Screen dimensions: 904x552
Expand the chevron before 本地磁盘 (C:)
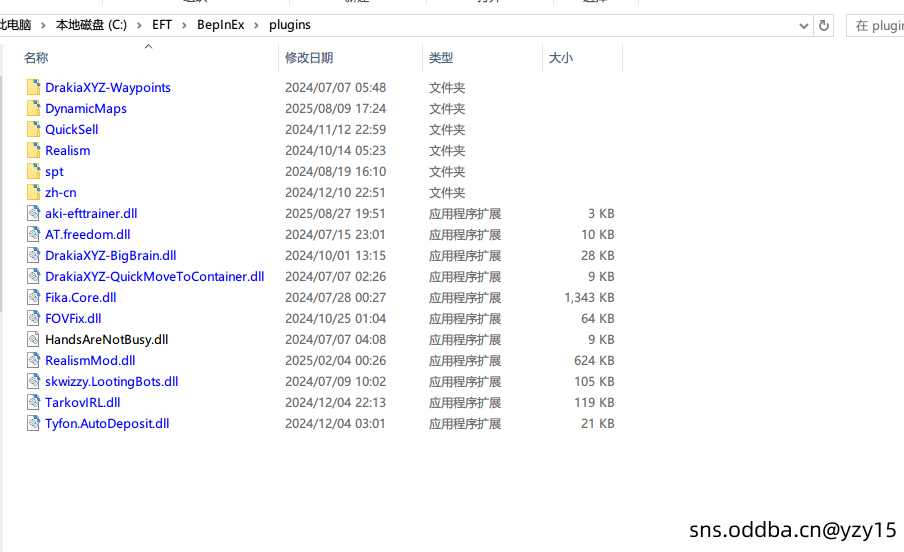click(43, 25)
